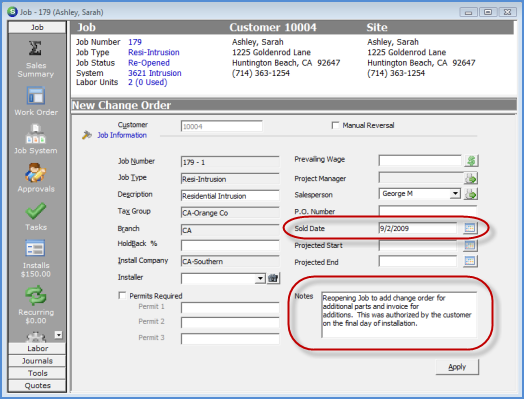Expand the Installer dropdown list
524x399 pixels.
click(x=260, y=278)
